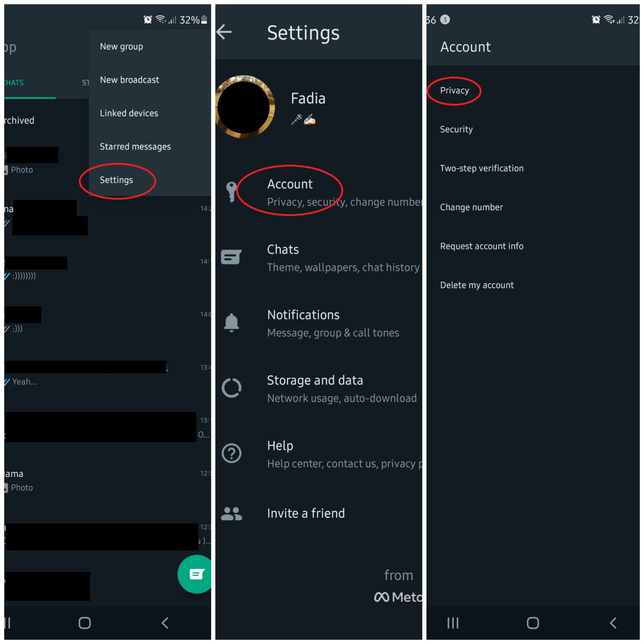Open Request account info
The width and height of the screenshot is (644, 644).
(482, 246)
